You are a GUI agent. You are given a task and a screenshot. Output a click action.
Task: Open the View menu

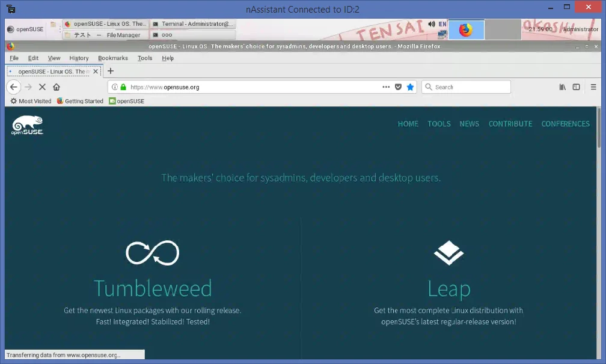pyautogui.click(x=54, y=58)
